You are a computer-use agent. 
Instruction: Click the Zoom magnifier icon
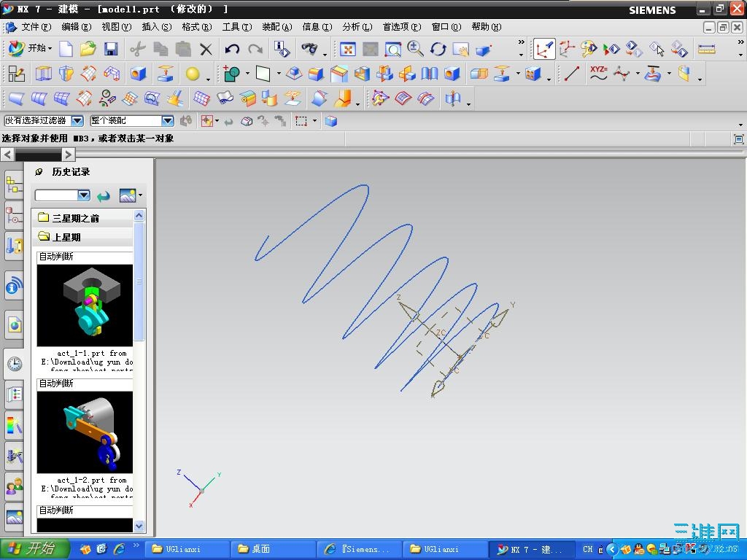coord(415,49)
